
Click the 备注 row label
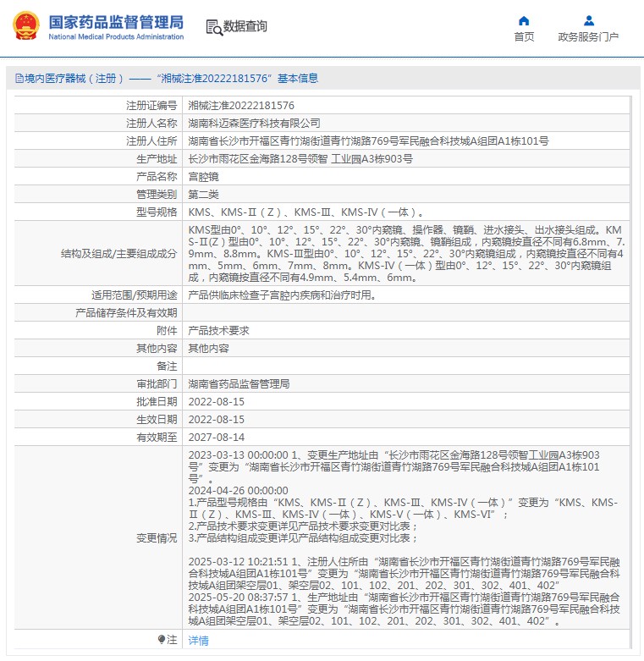167,366
